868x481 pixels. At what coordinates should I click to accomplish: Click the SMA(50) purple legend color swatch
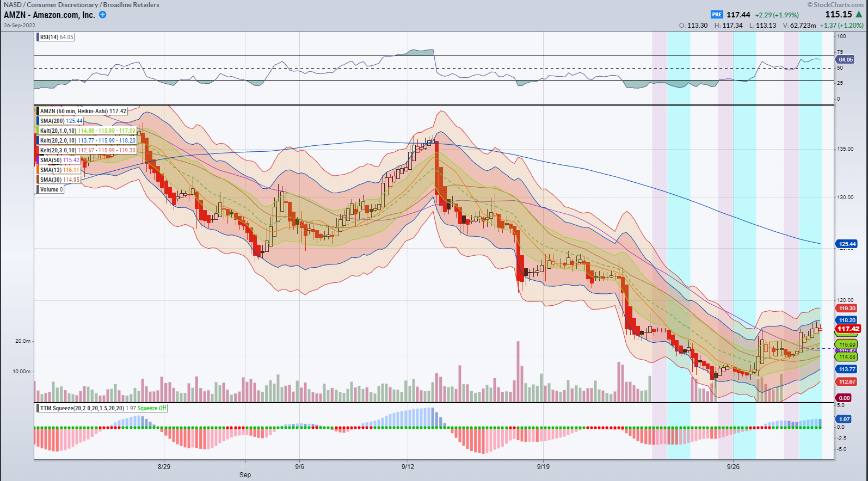38,160
